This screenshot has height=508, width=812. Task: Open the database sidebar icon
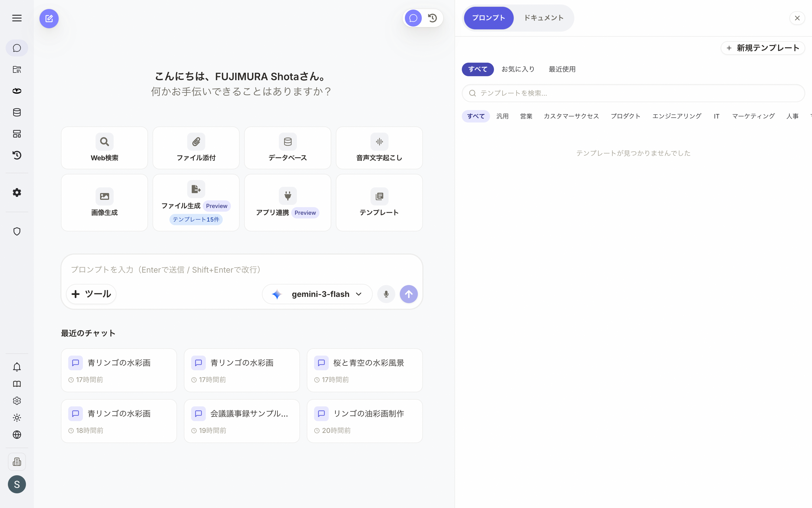point(17,112)
